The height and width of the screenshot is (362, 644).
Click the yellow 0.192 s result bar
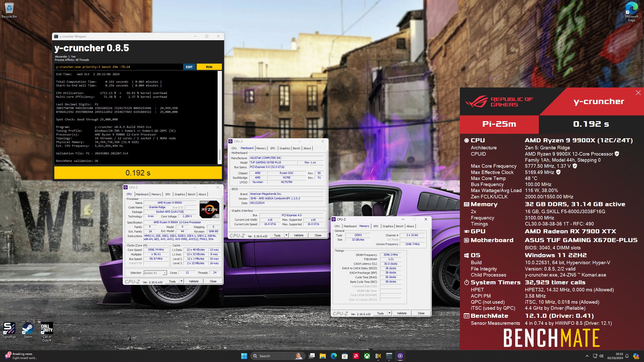(138, 173)
